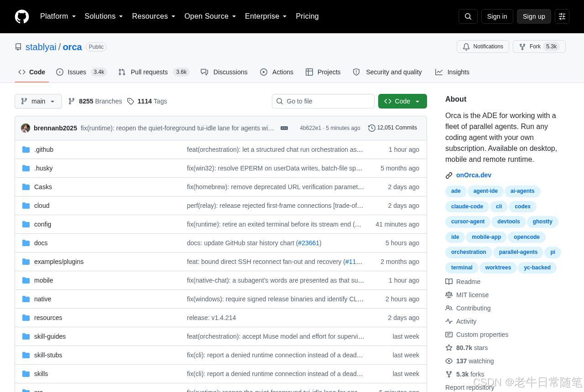Fork the orca repository
The image size is (584, 392).
point(539,46)
